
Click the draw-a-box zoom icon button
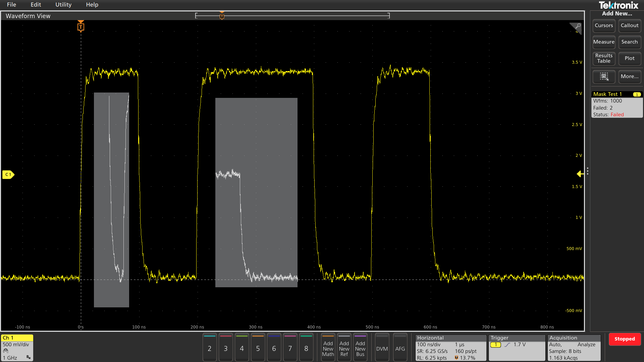pyautogui.click(x=604, y=76)
